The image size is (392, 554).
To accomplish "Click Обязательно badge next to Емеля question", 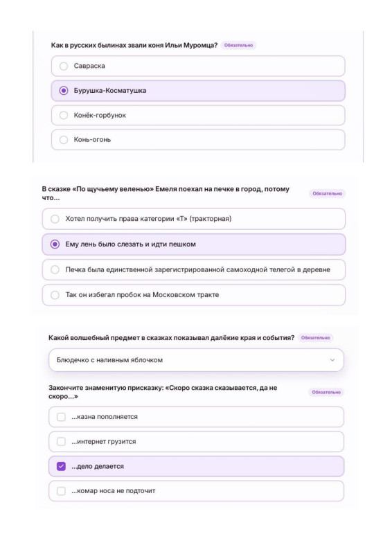I will pyautogui.click(x=328, y=194).
